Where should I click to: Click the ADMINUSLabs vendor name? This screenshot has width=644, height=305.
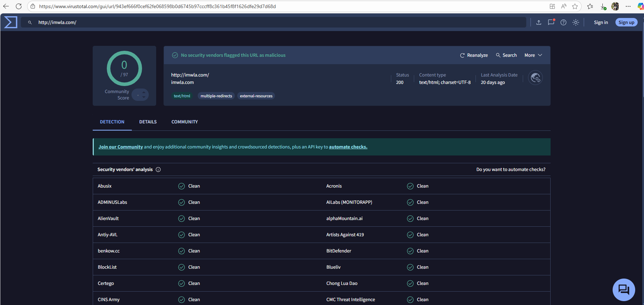(x=112, y=202)
